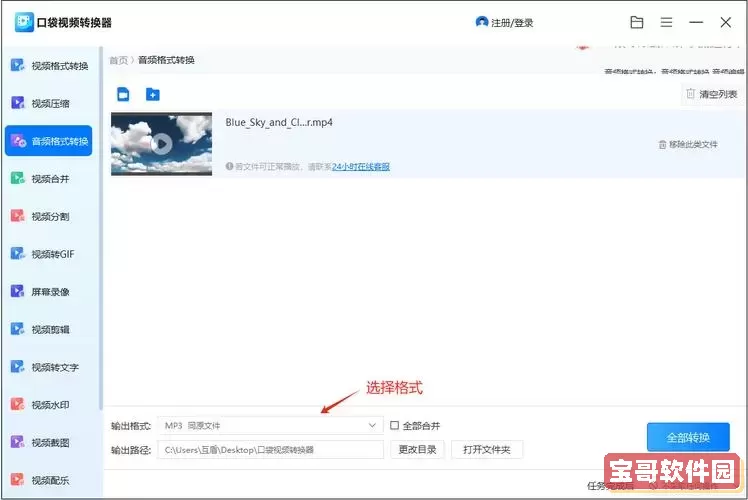Close the converter window
This screenshot has width=748, height=500.
click(726, 22)
